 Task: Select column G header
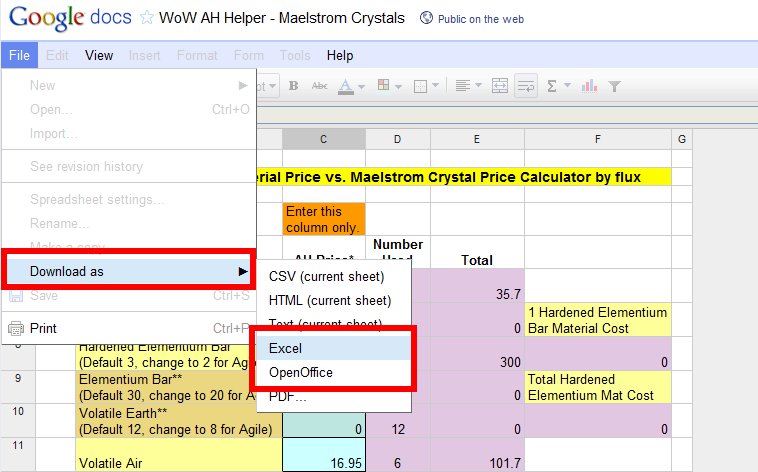[682, 139]
